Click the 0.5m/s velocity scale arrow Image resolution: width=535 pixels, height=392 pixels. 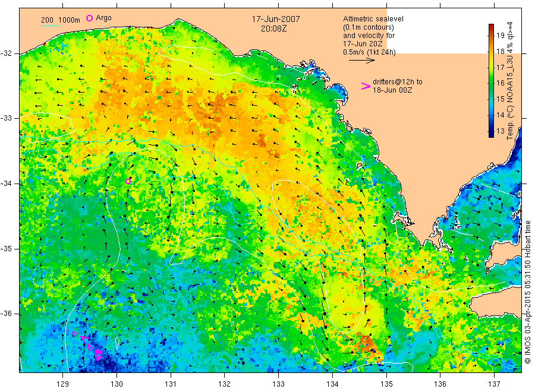pos(361,61)
